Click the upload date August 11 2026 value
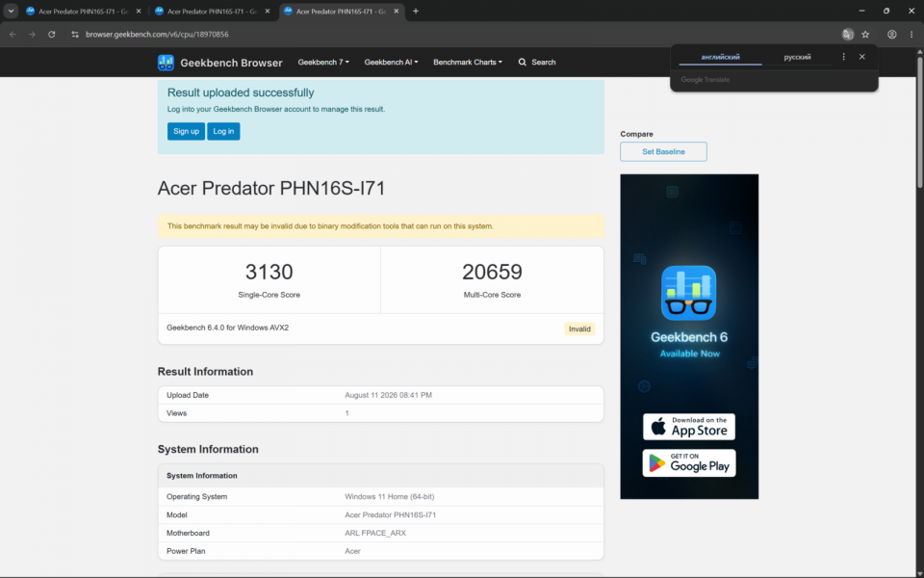Image resolution: width=924 pixels, height=578 pixels. click(x=388, y=395)
